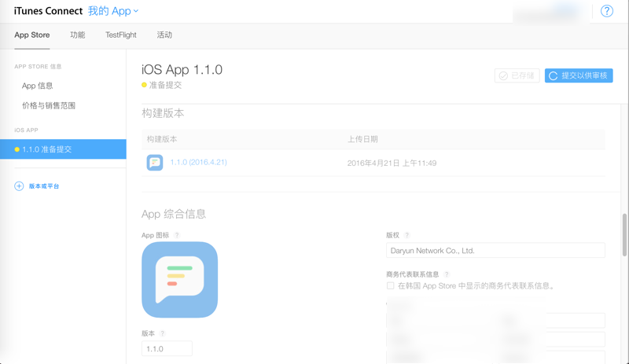Click iTunes Connect title
This screenshot has width=629, height=364.
pos(48,11)
